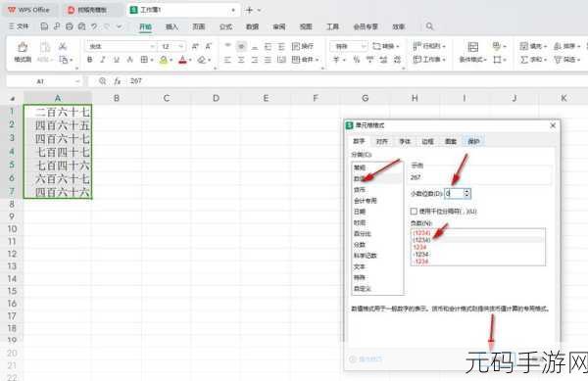Switch to the Formulas ribbon tab
This screenshot has height=381, width=588.
coord(225,26)
